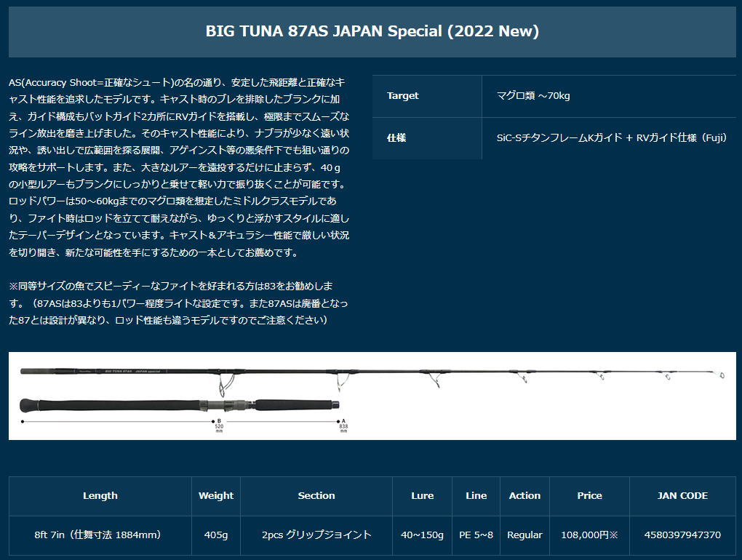Click the BIG TUNA 87AS Special page title
Viewport: 742px width, 560px height.
pos(372,31)
